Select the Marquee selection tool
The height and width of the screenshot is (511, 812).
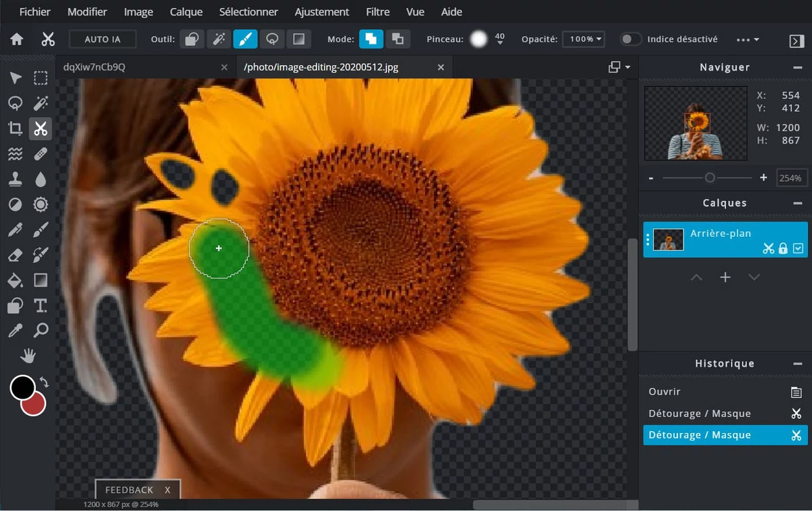click(41, 78)
